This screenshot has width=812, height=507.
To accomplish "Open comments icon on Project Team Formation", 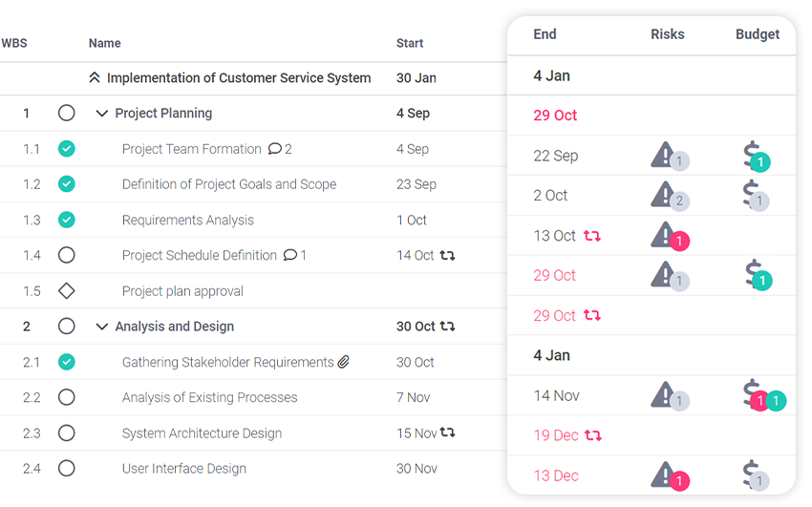I will [x=275, y=149].
